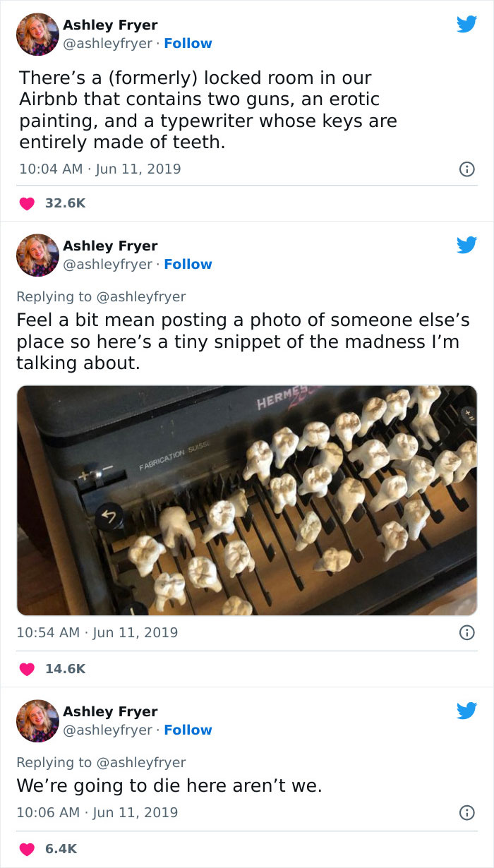Open the 10:06 AM · Jun 11, 2019 timestamp link
494x868 pixels.
tap(97, 813)
